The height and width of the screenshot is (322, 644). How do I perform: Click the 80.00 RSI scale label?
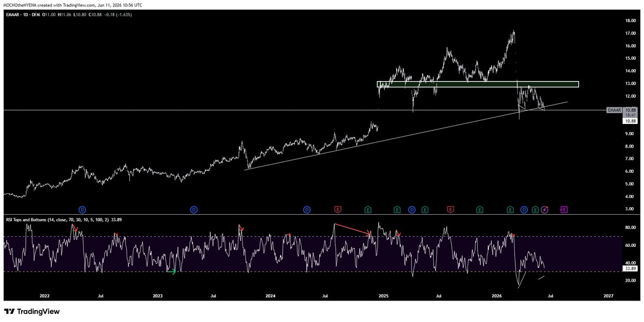630,228
